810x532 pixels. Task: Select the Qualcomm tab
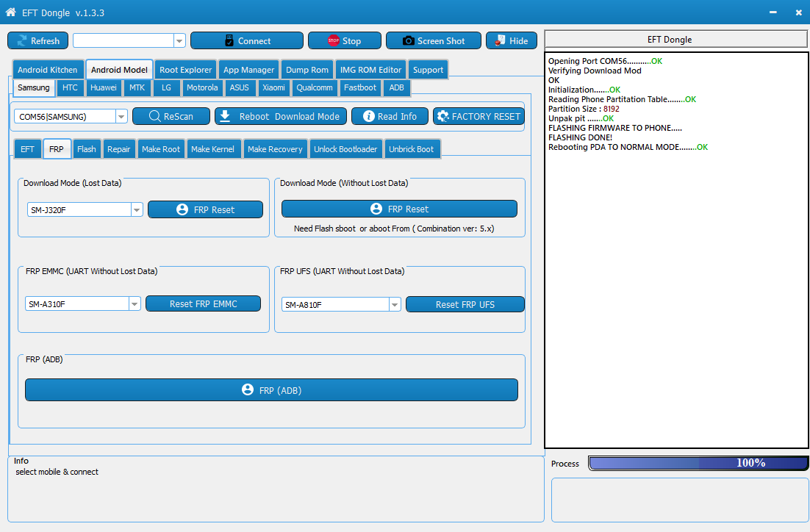(x=314, y=87)
